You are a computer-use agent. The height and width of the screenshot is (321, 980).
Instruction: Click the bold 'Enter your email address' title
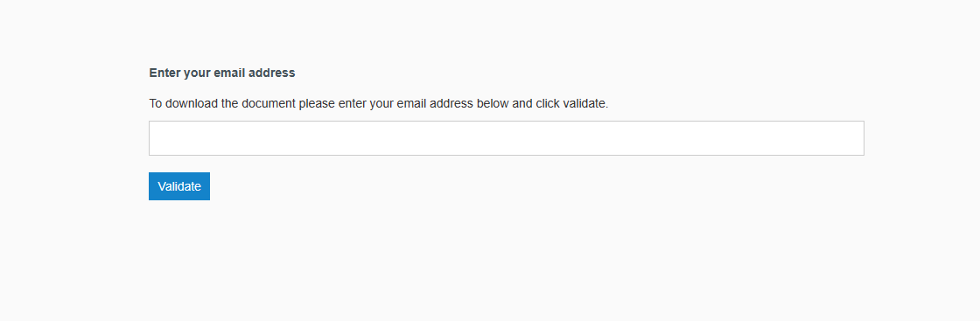(x=222, y=73)
